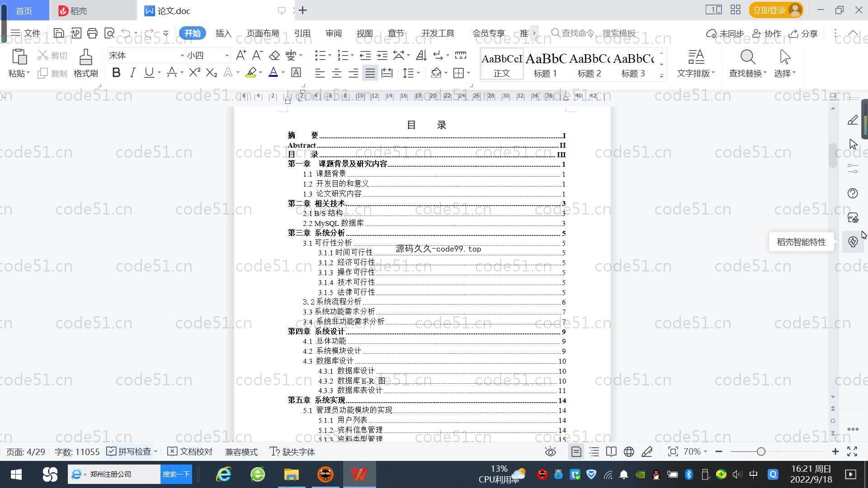The image size is (868, 488).
Task: Align text left
Action: click(x=320, y=73)
